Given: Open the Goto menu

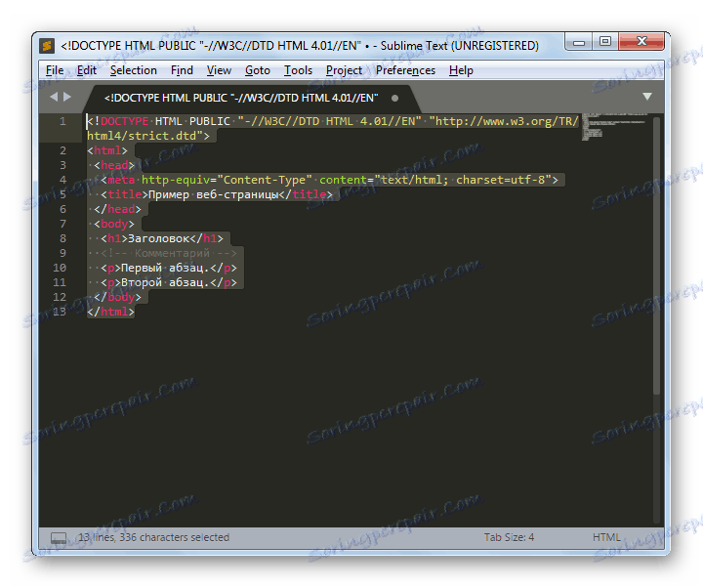Looking at the screenshot, I should click(258, 71).
